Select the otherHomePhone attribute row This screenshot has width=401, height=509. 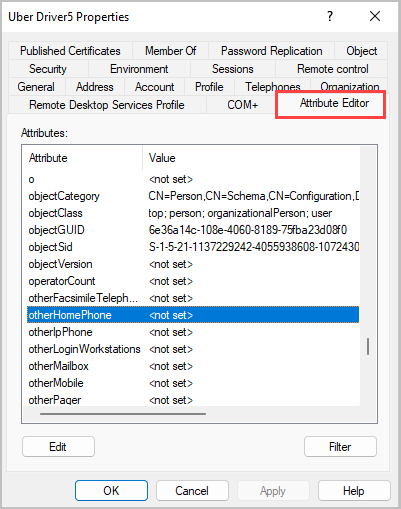193,315
